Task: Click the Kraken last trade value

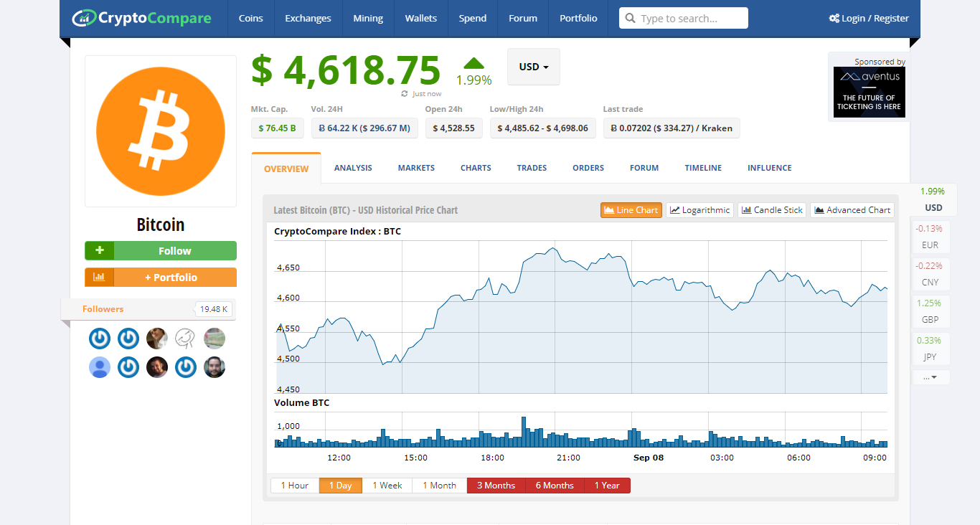Action: pos(672,128)
